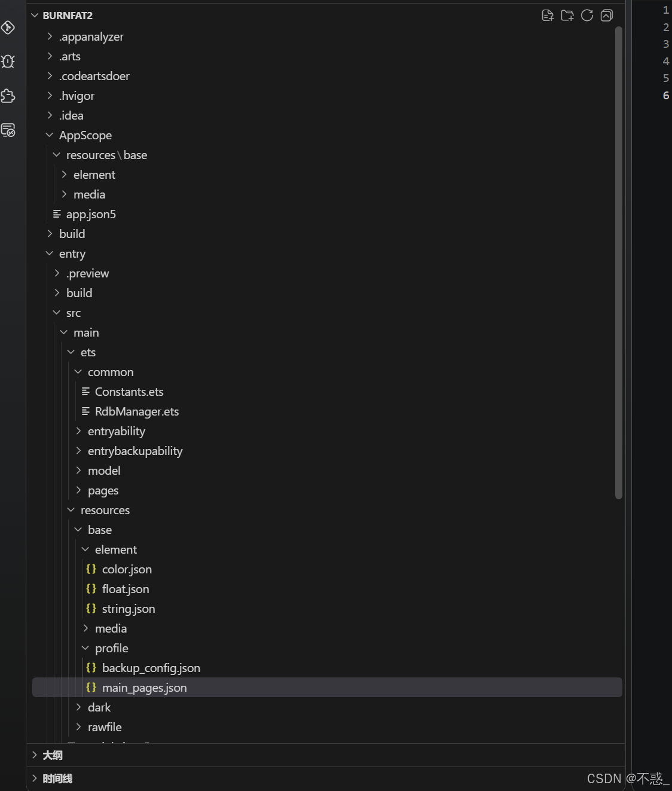Open string.json file
672x791 pixels.
coord(129,609)
